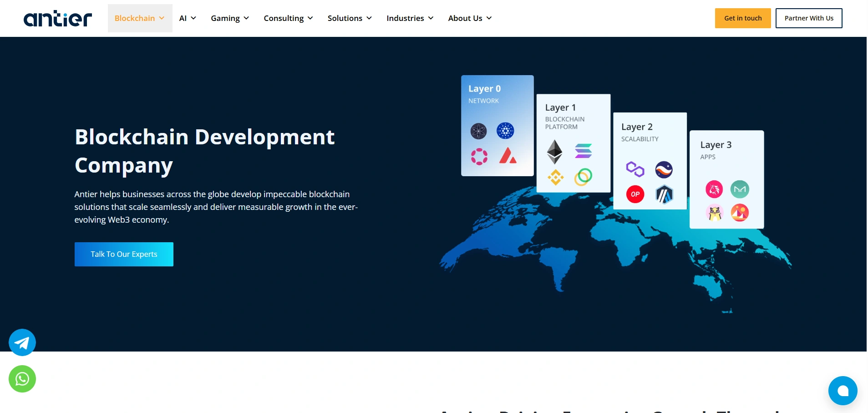868x413 pixels.
Task: Click the Blockchain Development Company heading
Action: [204, 151]
